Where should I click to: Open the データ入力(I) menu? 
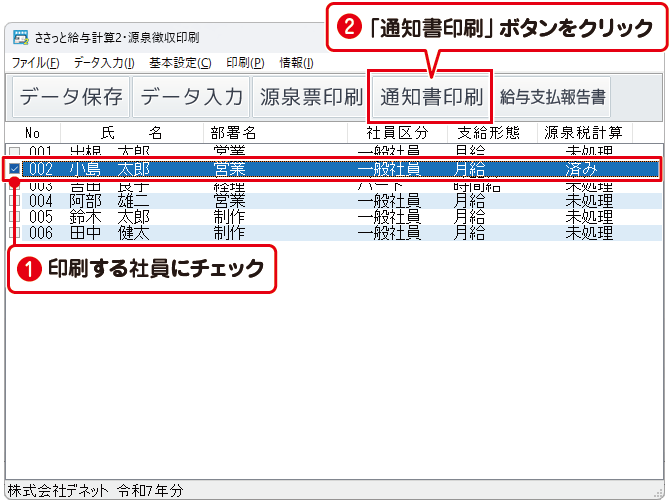tap(104, 63)
